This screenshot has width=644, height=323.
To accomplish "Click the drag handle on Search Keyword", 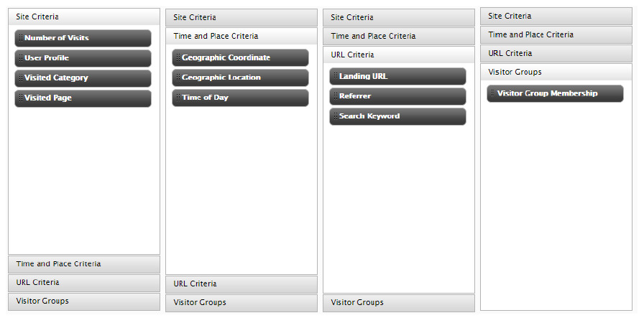I will click(x=335, y=116).
